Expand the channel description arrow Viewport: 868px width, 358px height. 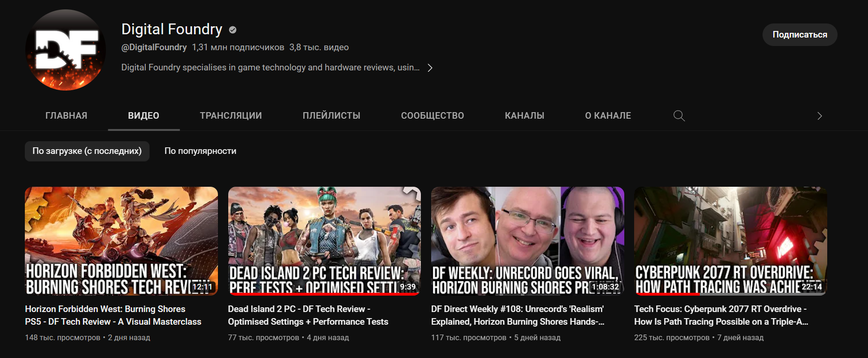pyautogui.click(x=430, y=68)
